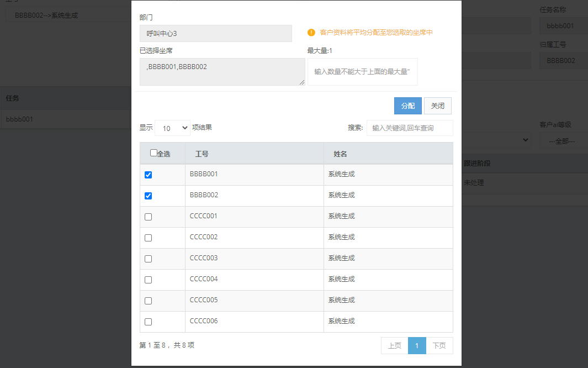Toggle the 全选 select-all checkbox
588x368 pixels.
[x=153, y=153]
